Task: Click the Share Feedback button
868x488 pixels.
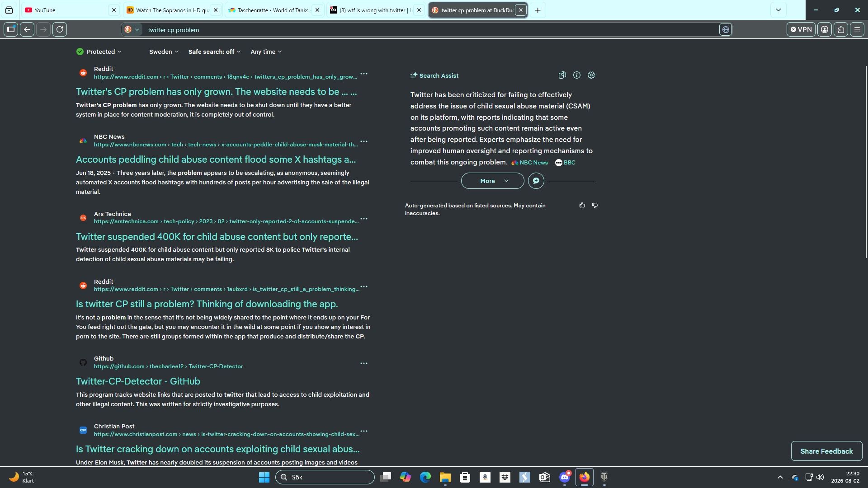Action: tap(826, 451)
